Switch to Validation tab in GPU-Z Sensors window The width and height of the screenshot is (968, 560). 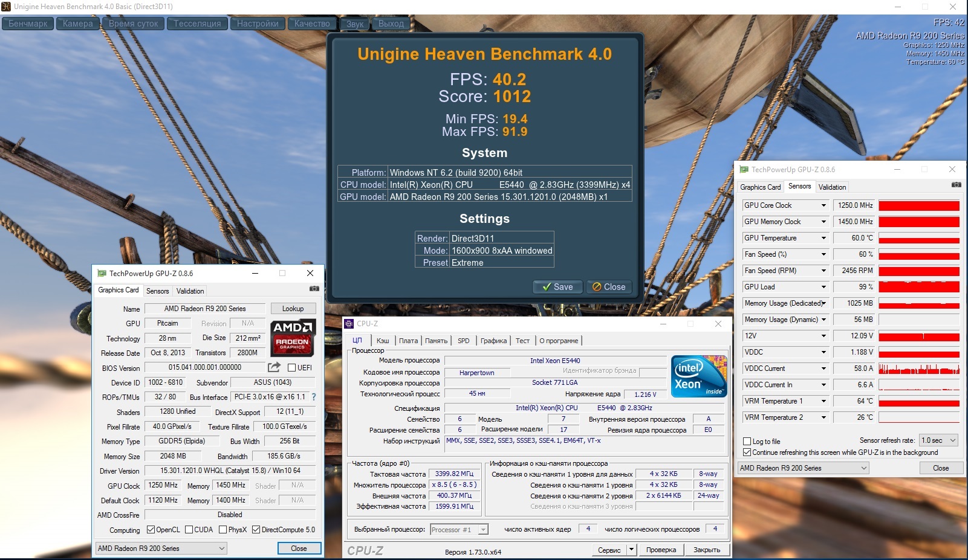832,187
